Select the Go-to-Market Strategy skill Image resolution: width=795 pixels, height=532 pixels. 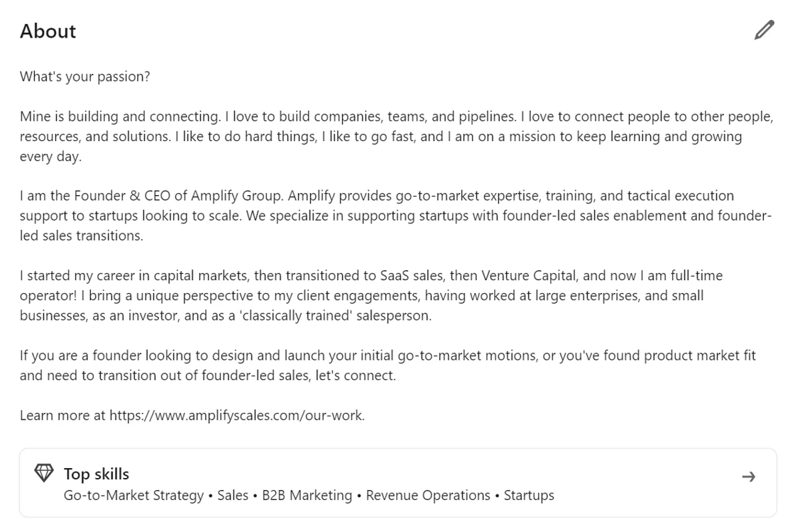click(x=133, y=495)
